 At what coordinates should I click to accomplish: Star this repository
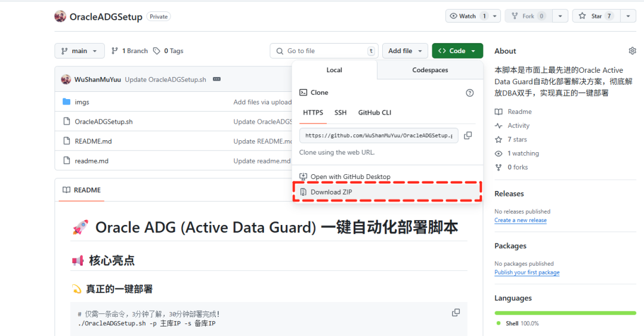[597, 16]
